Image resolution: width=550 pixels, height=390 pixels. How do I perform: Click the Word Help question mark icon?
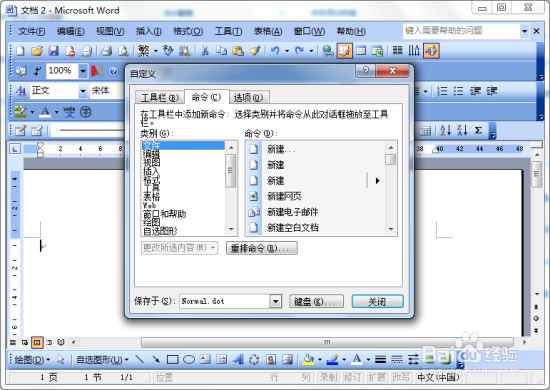point(113,72)
